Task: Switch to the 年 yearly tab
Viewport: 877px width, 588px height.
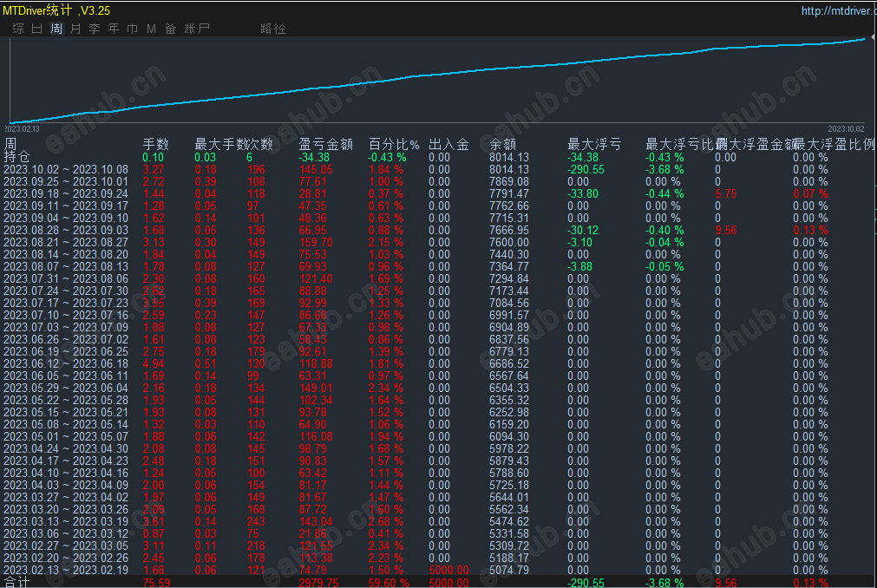Action: click(114, 28)
